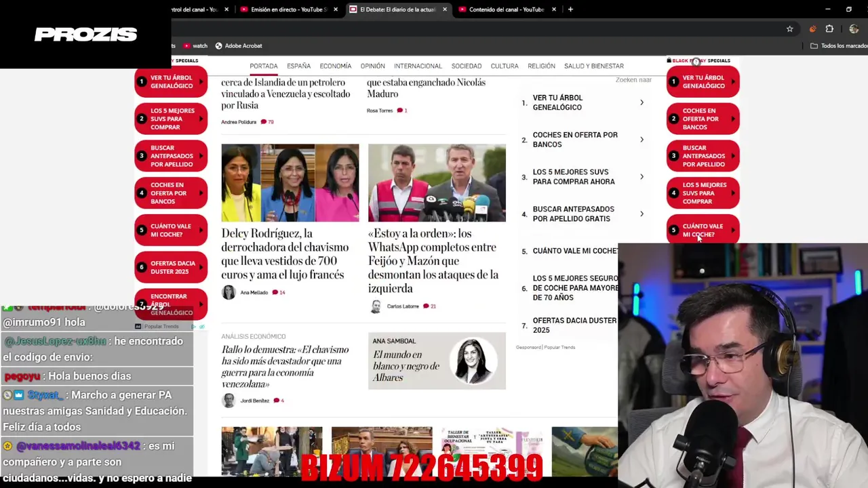Open the SOCIEDAD section
The image size is (868, 488).
(467, 66)
